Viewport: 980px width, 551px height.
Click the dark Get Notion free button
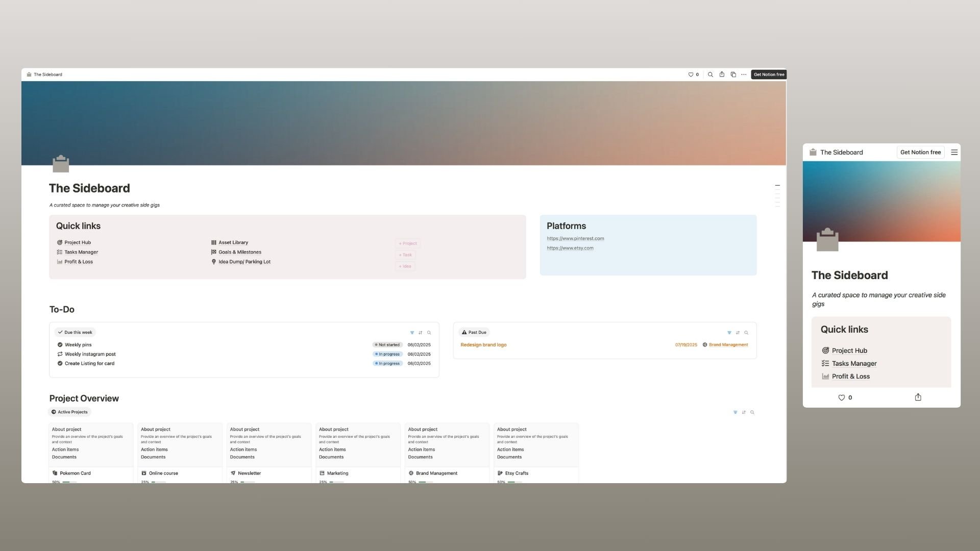pos(769,74)
